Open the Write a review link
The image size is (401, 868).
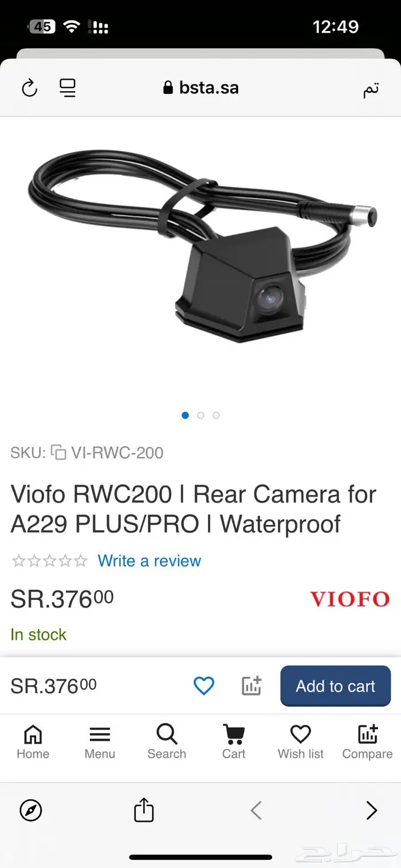pyautogui.click(x=149, y=561)
